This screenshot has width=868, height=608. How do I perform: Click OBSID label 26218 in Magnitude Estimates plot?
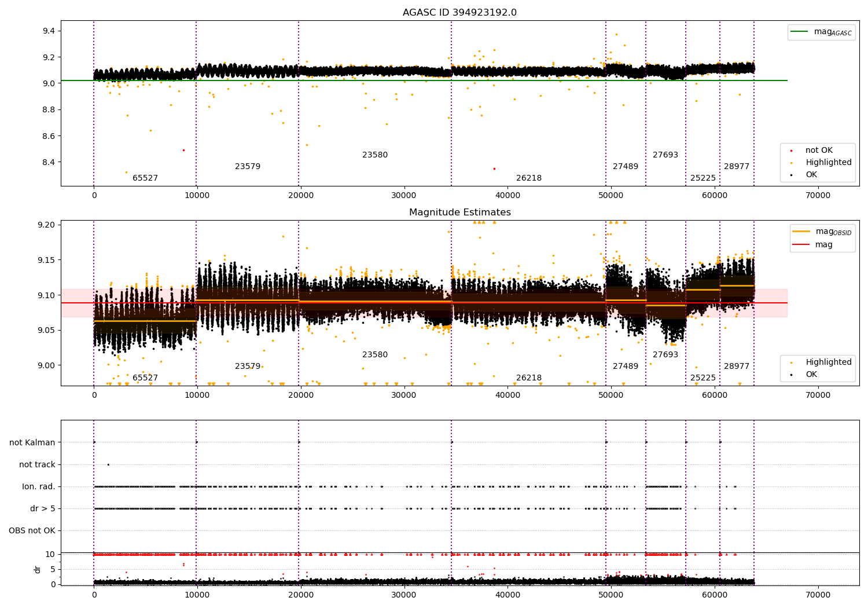529,378
